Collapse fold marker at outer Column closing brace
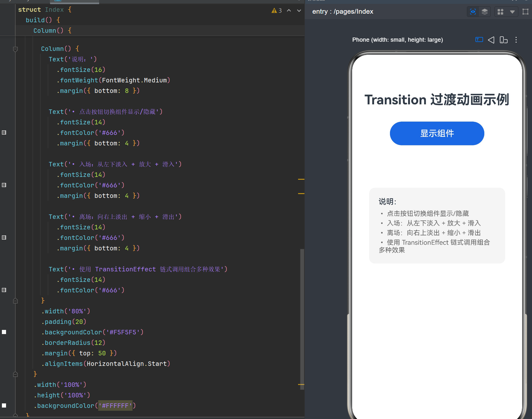Screen dimensions: 532x419 pos(15,374)
